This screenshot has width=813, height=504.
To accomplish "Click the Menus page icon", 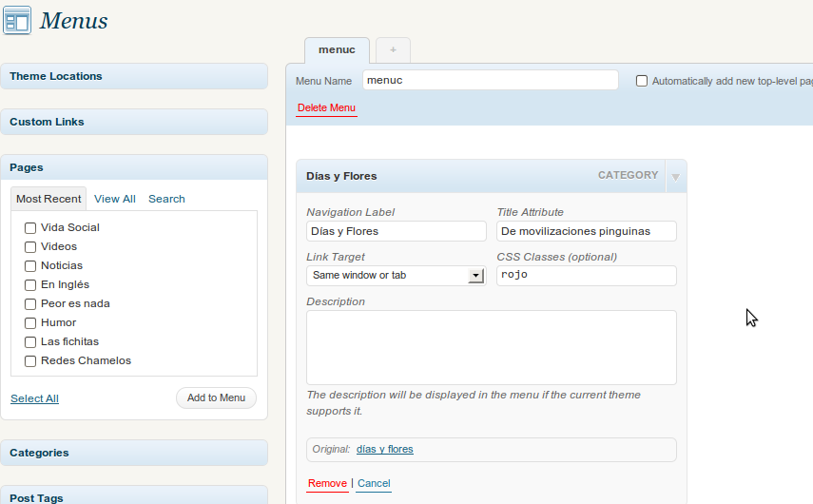I will (x=17, y=20).
